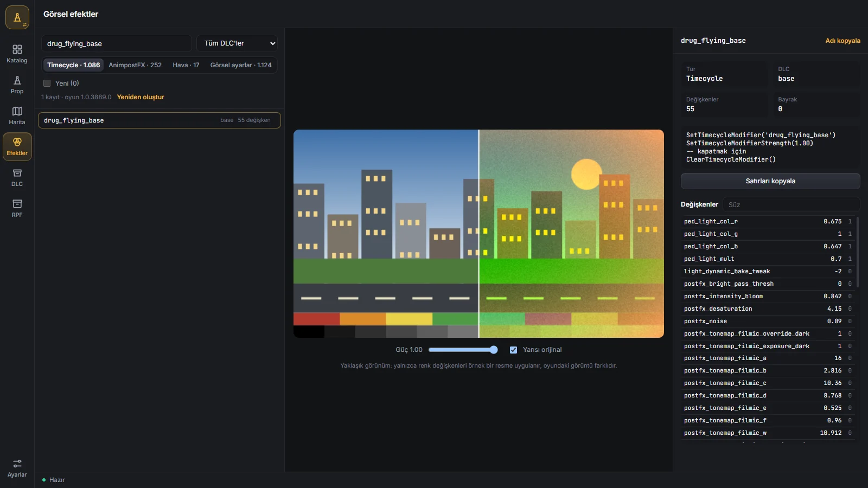This screenshot has width=868, height=488.
Task: Select the postfx_tonemap_filmic_d row
Action: (x=768, y=395)
